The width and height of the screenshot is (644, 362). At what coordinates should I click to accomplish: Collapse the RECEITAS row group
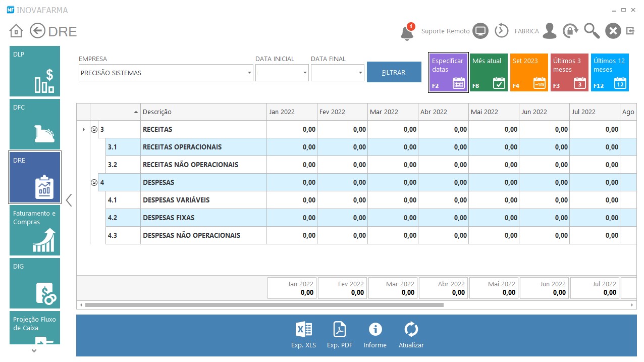coord(94,130)
